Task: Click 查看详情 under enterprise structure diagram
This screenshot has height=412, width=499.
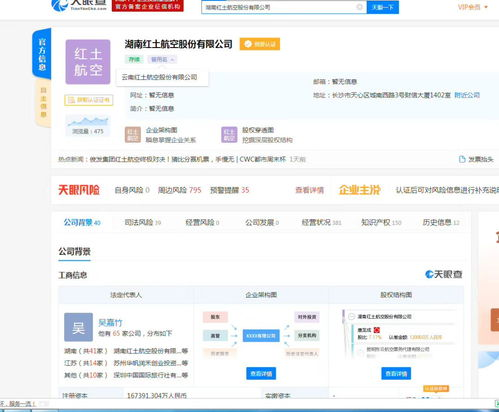Action: [x=261, y=374]
